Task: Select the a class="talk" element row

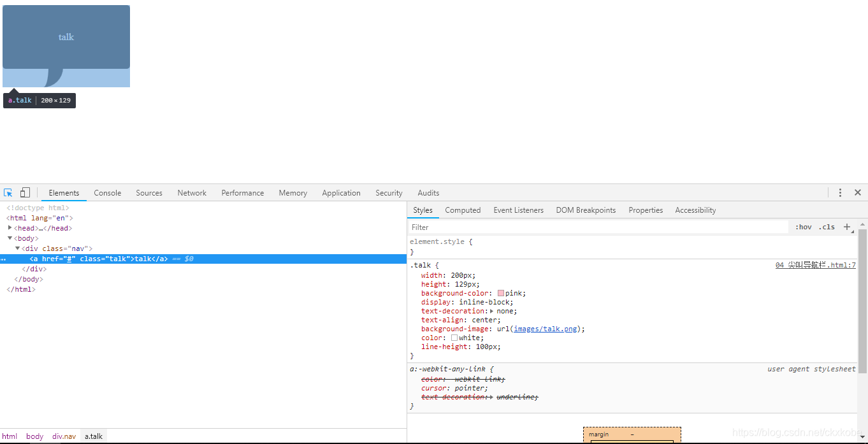Action: (x=203, y=259)
